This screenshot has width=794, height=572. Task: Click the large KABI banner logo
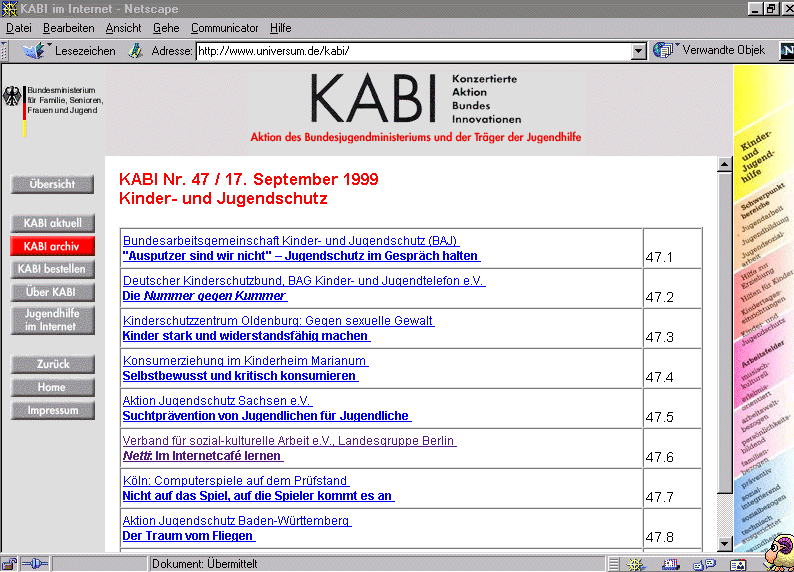coord(373,98)
